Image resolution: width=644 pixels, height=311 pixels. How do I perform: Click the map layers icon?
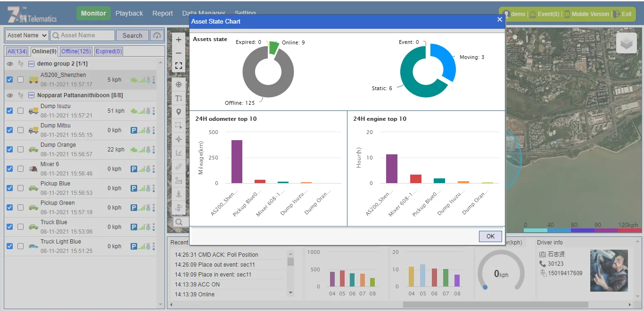point(626,43)
